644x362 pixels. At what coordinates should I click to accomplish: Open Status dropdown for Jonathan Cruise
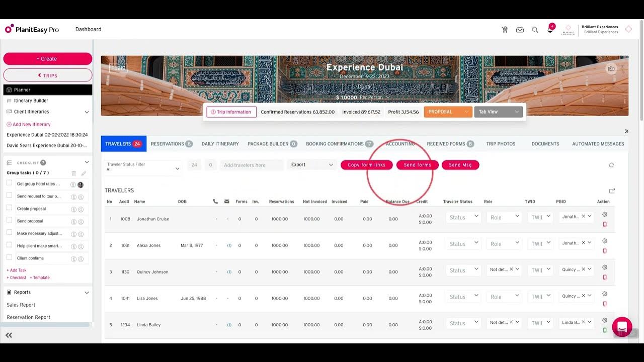point(463,217)
